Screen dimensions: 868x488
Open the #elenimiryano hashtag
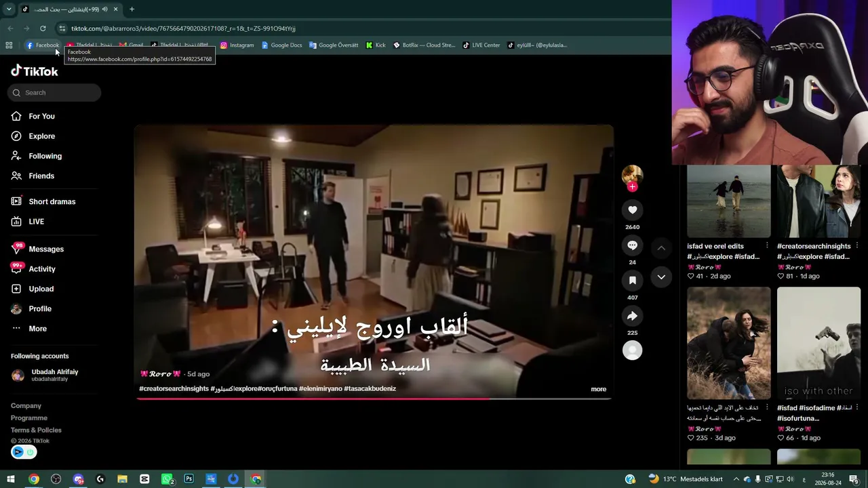(x=321, y=389)
